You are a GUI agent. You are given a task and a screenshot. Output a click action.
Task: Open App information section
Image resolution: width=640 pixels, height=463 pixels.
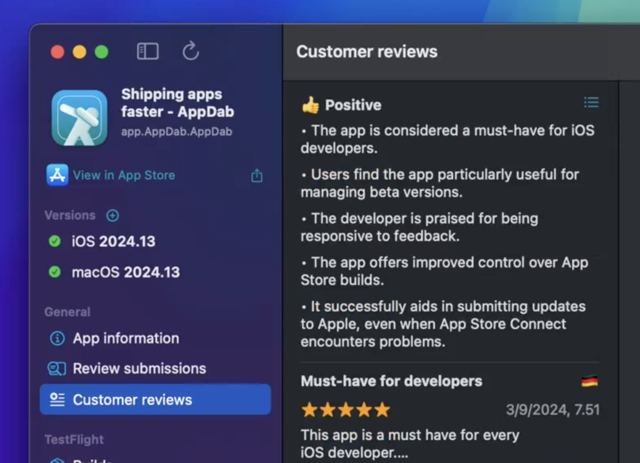(x=155, y=338)
